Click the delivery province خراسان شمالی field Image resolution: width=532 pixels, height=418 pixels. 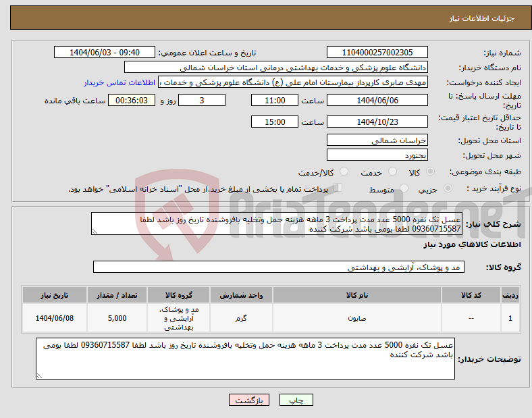377,140
